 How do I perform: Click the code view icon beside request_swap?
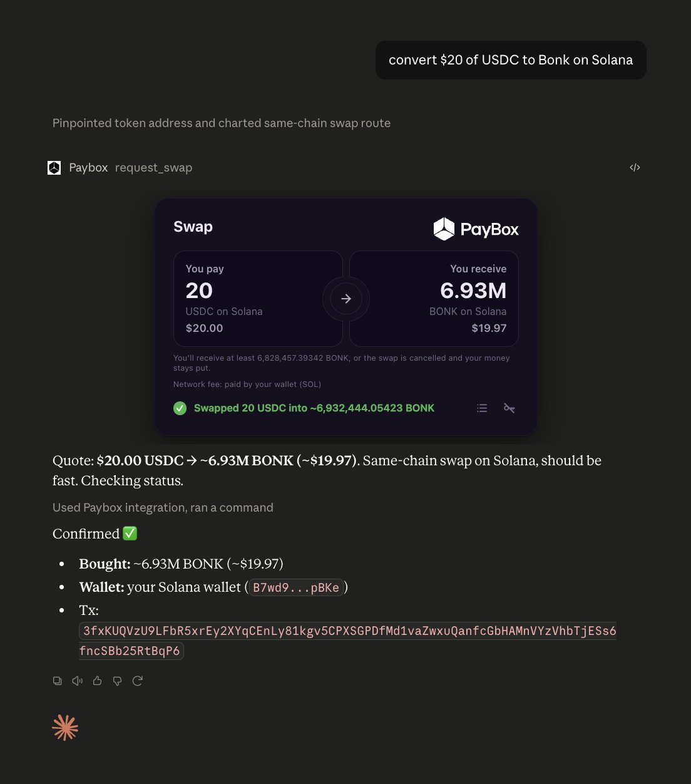[x=635, y=167]
